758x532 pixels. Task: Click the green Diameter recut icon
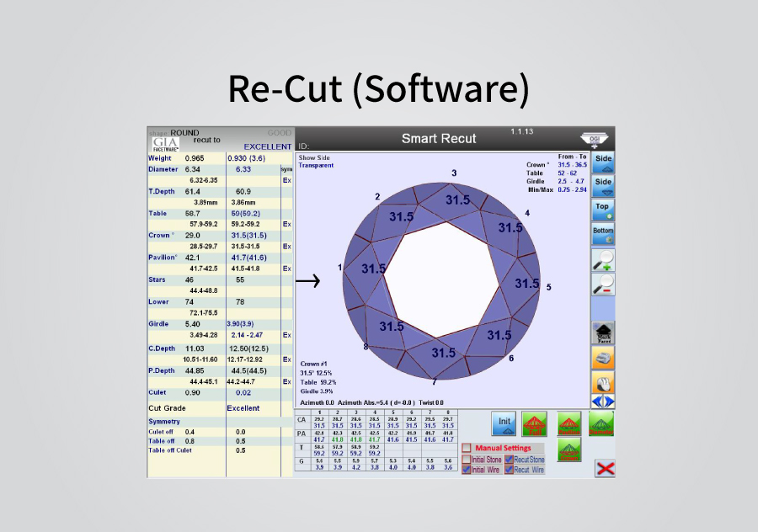[601, 423]
